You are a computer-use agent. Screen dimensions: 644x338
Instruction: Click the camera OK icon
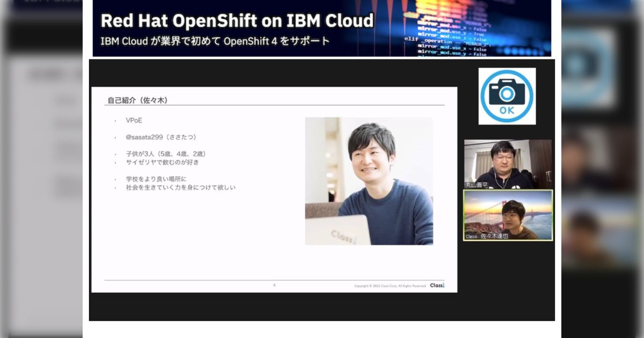[x=507, y=96]
